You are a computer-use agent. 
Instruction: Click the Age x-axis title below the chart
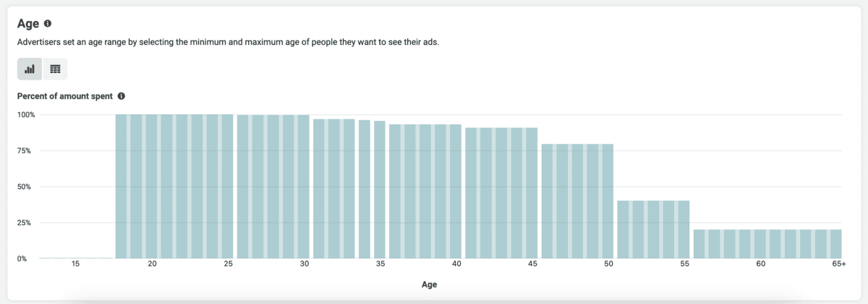click(430, 284)
